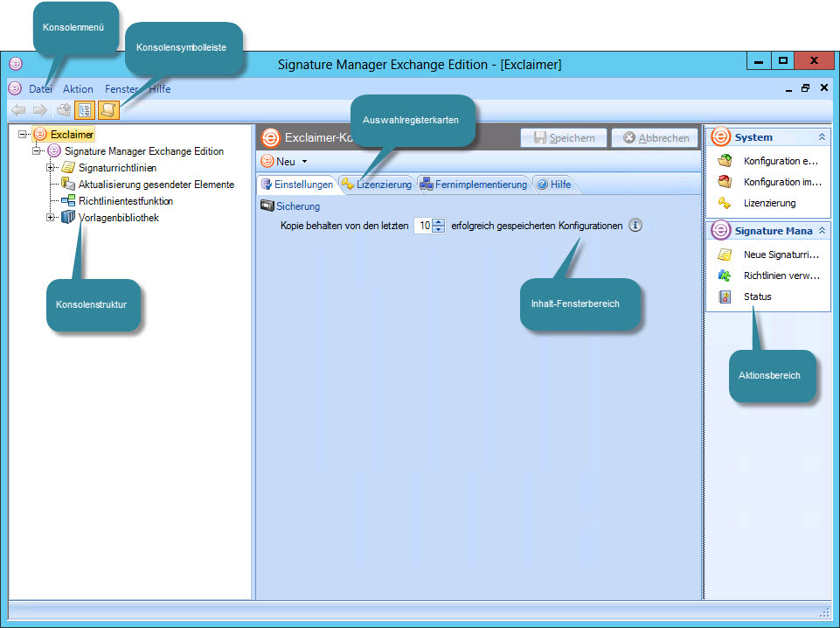Click Konfiguration e… in the System panel
840x628 pixels.
point(781,161)
